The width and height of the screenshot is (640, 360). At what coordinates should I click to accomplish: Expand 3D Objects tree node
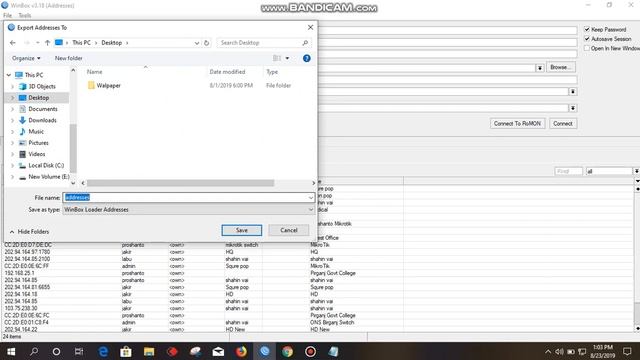tap(13, 87)
